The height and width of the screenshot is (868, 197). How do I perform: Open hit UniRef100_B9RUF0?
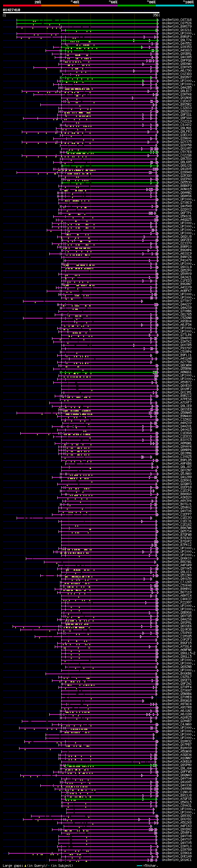click(x=177, y=37)
